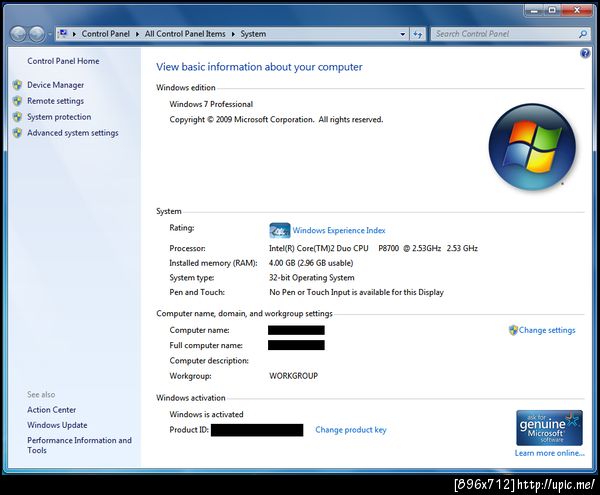Open the Learn more online link
600x495 pixels.
tap(549, 453)
